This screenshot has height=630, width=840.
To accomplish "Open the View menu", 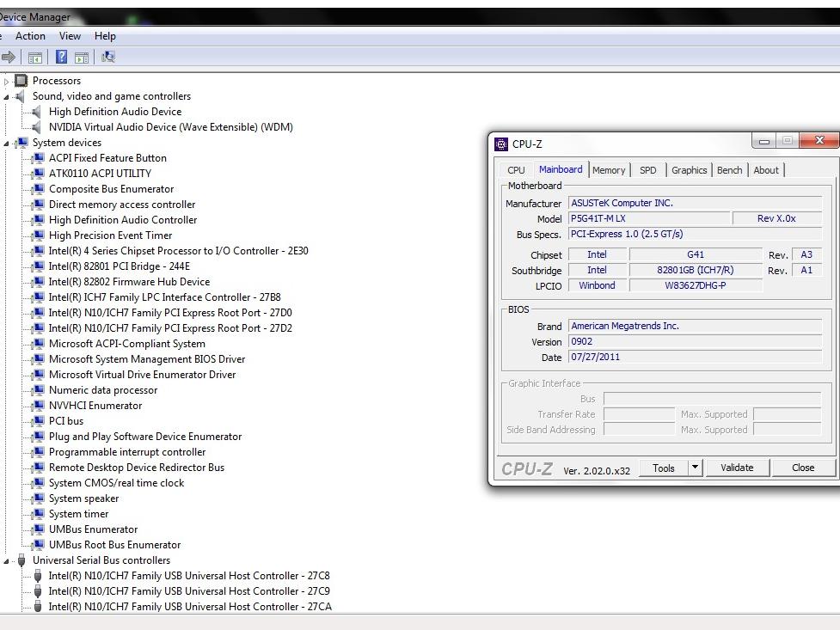I will pos(71,36).
